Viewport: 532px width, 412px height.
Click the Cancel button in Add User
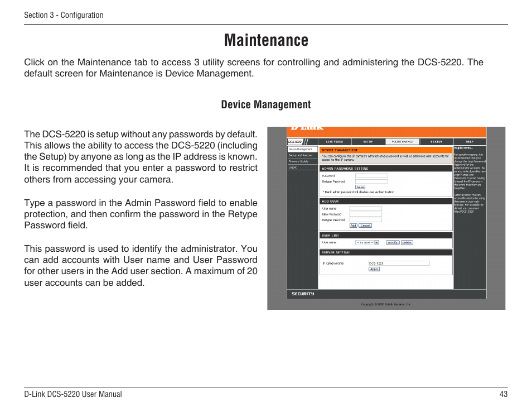click(365, 226)
